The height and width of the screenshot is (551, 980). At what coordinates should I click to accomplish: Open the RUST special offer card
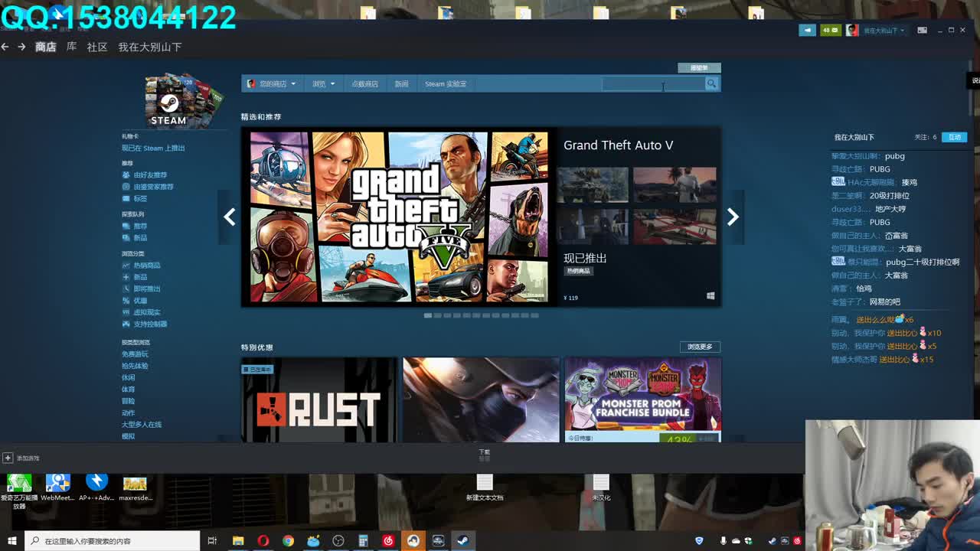point(319,399)
